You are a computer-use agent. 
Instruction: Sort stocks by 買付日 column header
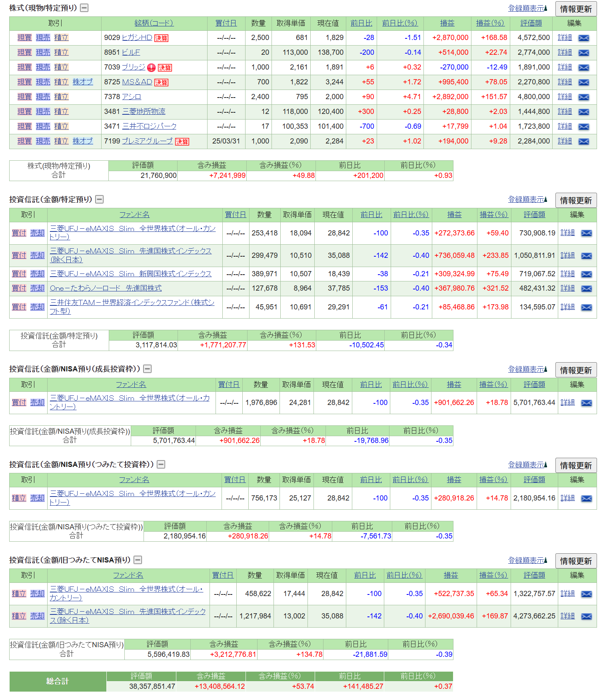226,23
